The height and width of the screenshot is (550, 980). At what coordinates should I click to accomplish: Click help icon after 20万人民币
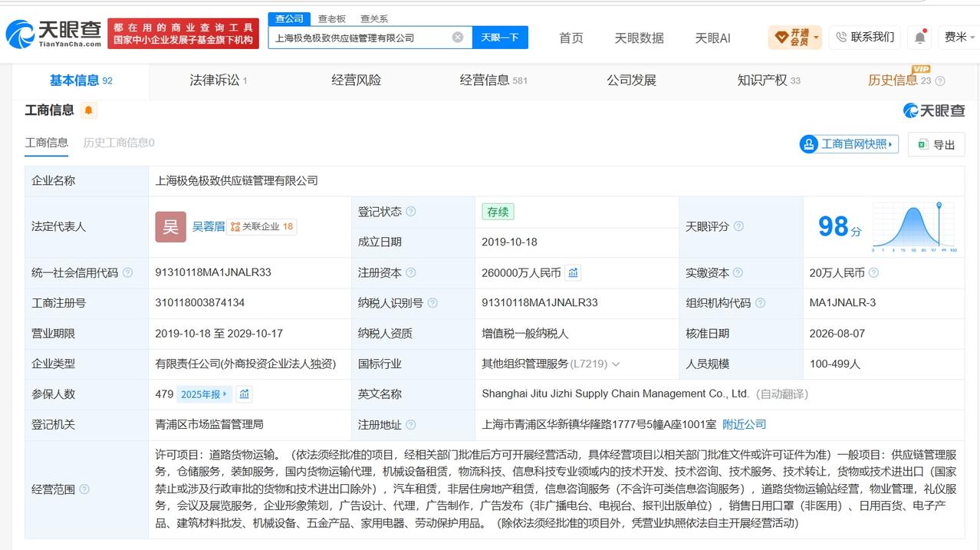(873, 272)
